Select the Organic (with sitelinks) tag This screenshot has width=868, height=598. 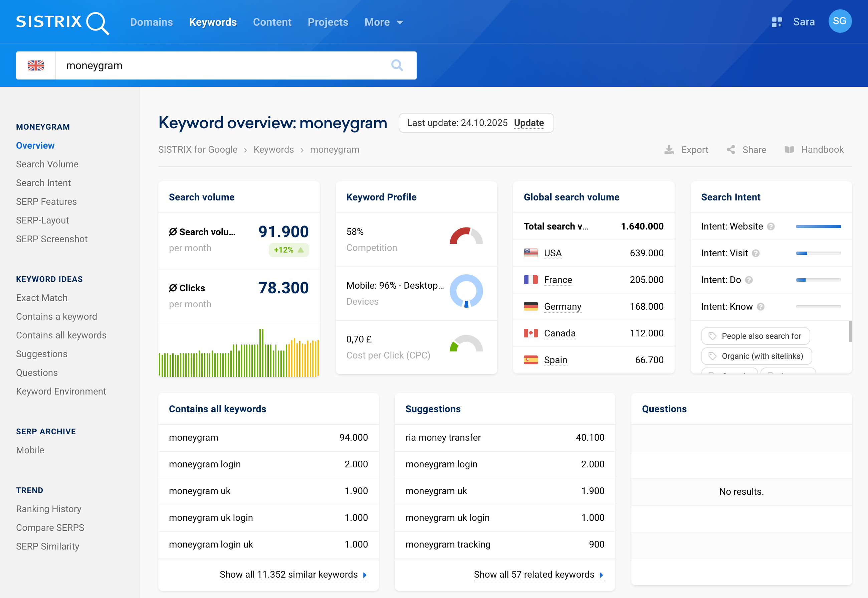point(756,356)
